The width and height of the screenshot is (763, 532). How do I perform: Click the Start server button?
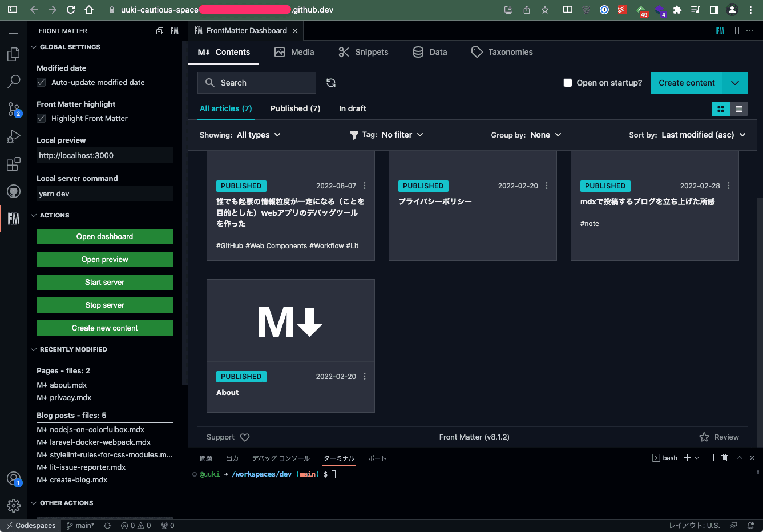click(104, 282)
